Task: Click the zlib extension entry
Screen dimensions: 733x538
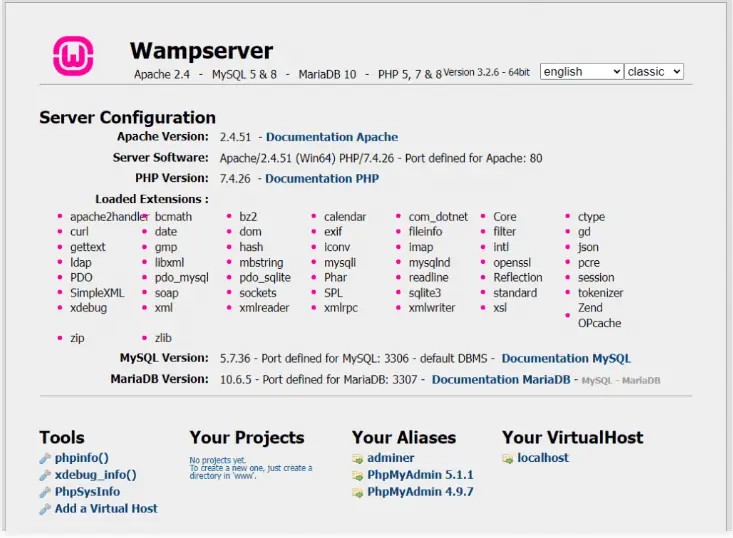Action: (x=163, y=338)
